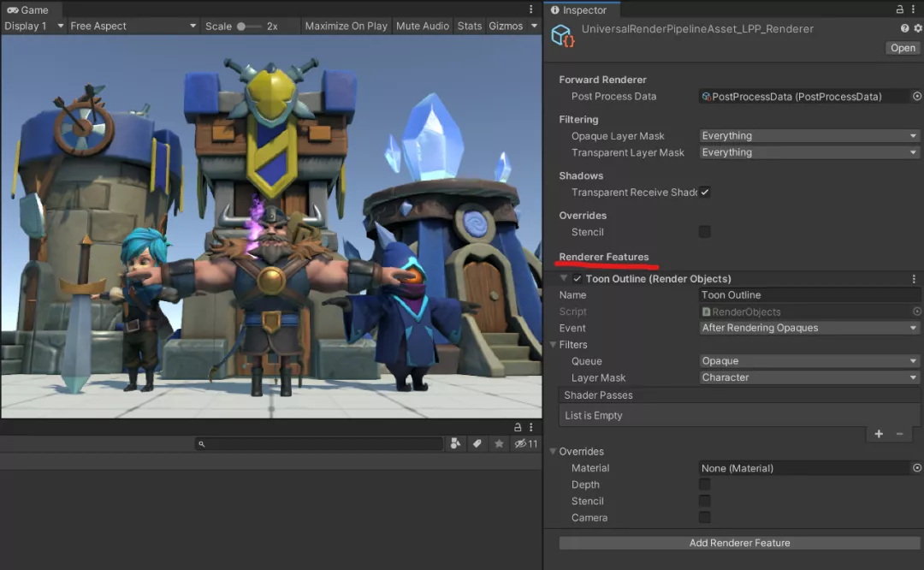Click the favorites star icon
Image resolution: width=924 pixels, height=570 pixels.
pyautogui.click(x=499, y=444)
